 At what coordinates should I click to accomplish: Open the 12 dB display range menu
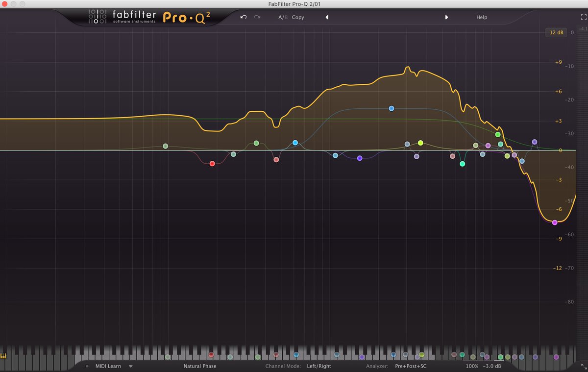[557, 32]
